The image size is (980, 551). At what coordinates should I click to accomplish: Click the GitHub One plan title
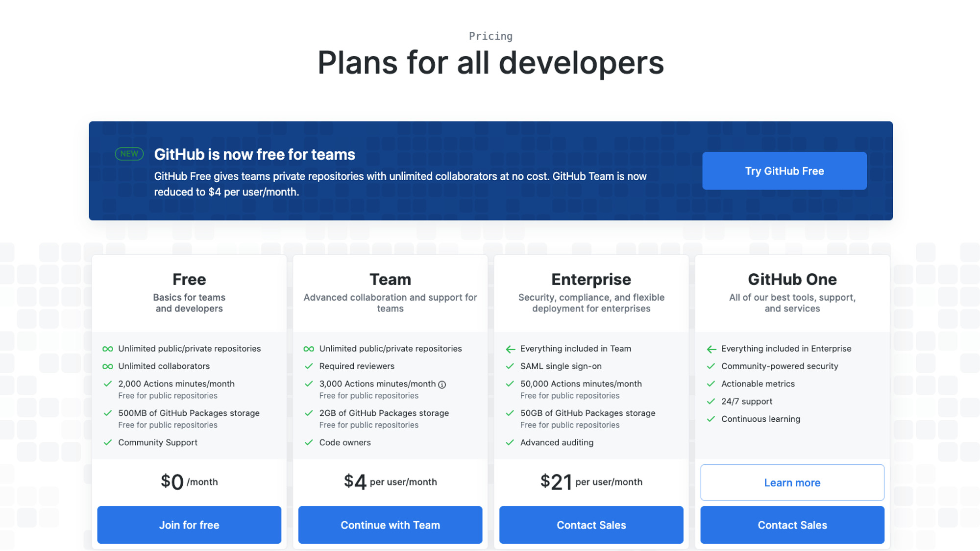click(x=792, y=279)
